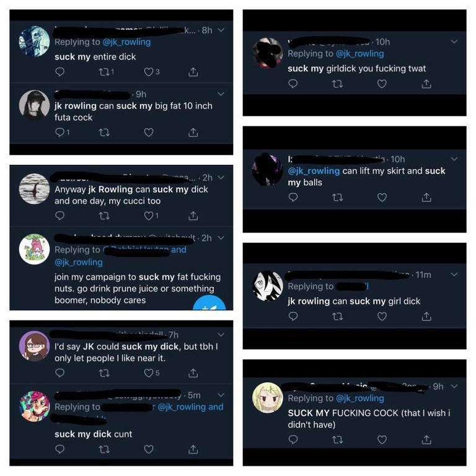476x476 pixels.
Task: Retweet the "suck my entire dick" tweet
Action: coord(104,72)
